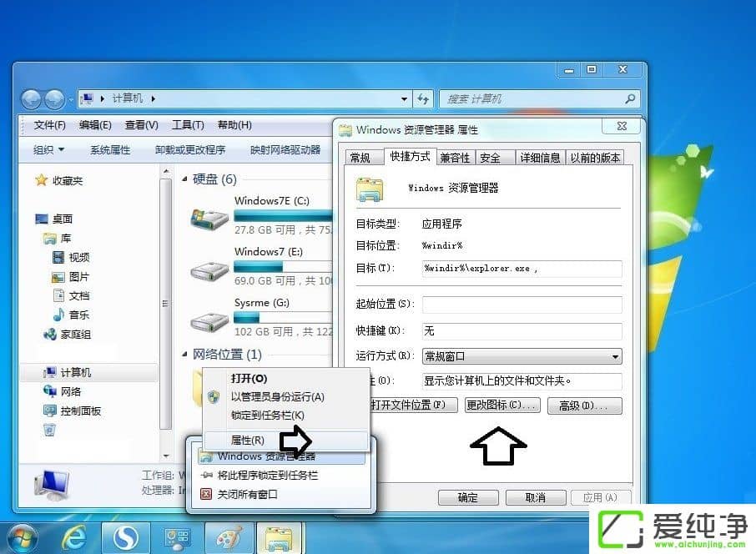Open 家庭组 in navigation pane

(67, 334)
